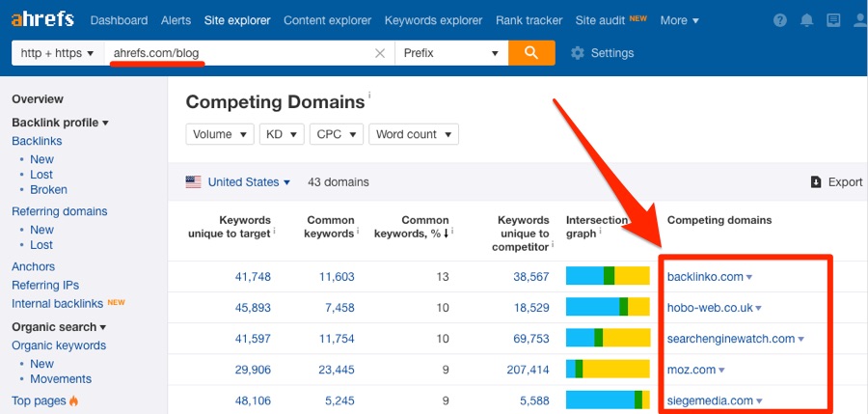
Task: Click intersection graph bar for backlinko.com
Action: tap(608, 276)
